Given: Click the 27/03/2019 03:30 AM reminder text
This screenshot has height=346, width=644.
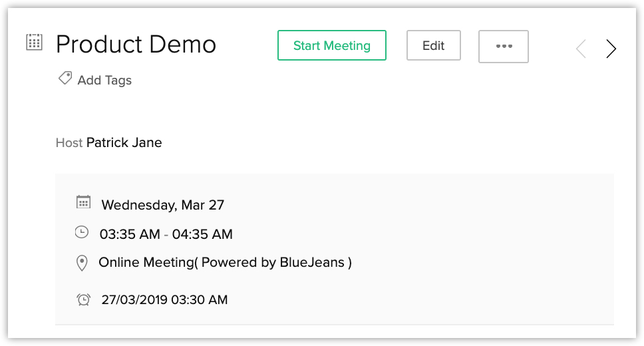Looking at the screenshot, I should 164,300.
